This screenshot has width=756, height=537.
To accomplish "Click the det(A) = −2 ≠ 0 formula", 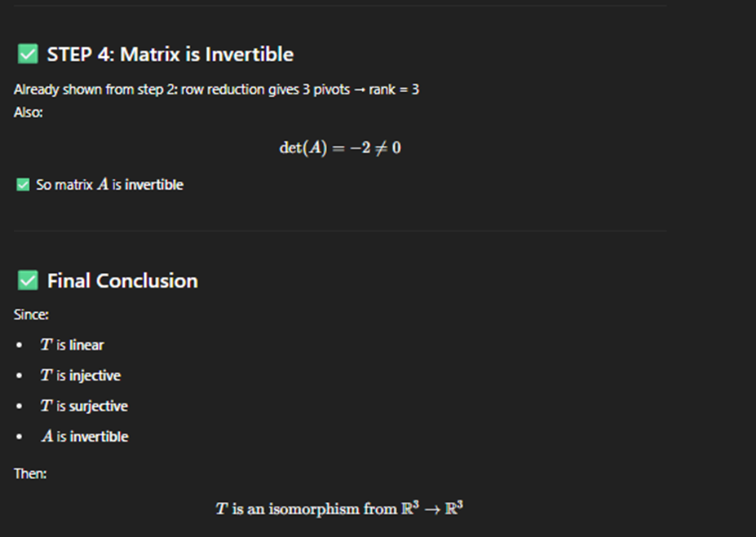I will point(340,147).
